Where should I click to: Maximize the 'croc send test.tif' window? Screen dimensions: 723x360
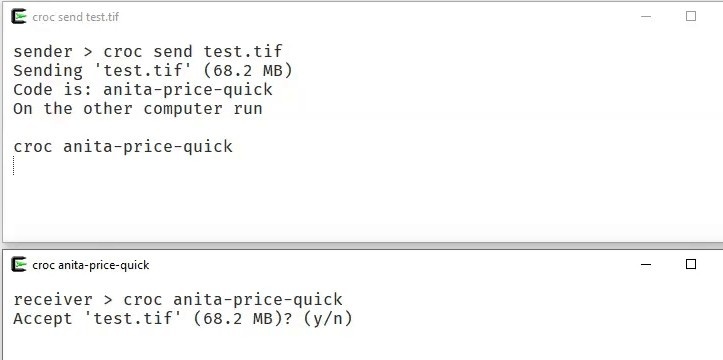point(690,17)
